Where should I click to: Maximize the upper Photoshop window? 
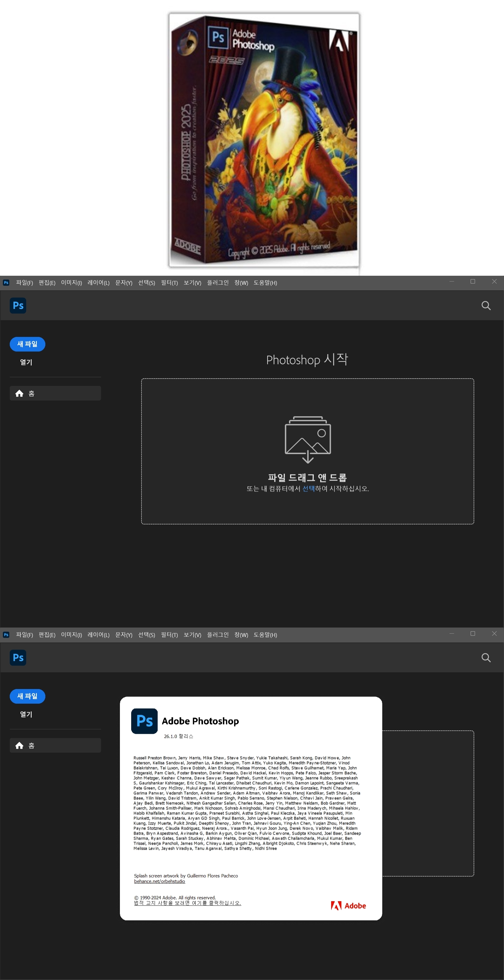click(473, 282)
